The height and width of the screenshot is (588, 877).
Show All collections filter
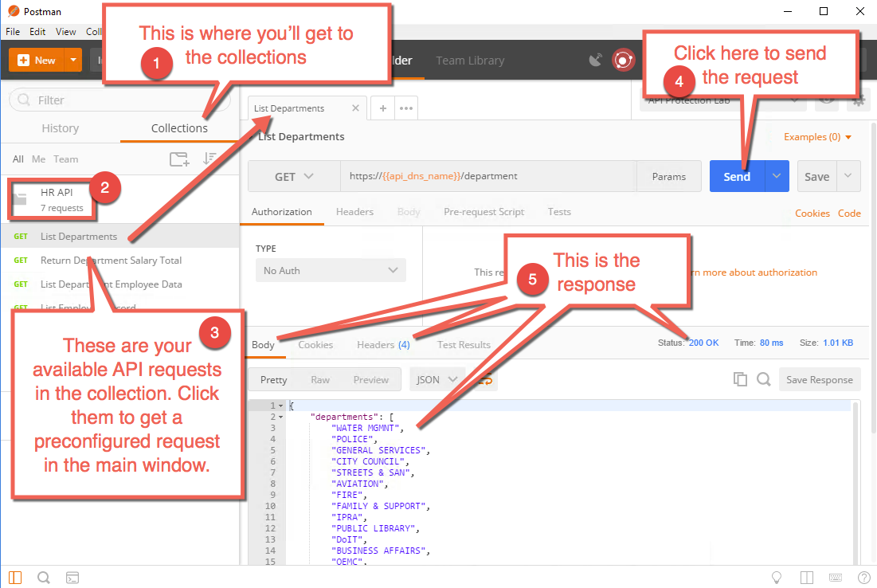click(x=18, y=159)
